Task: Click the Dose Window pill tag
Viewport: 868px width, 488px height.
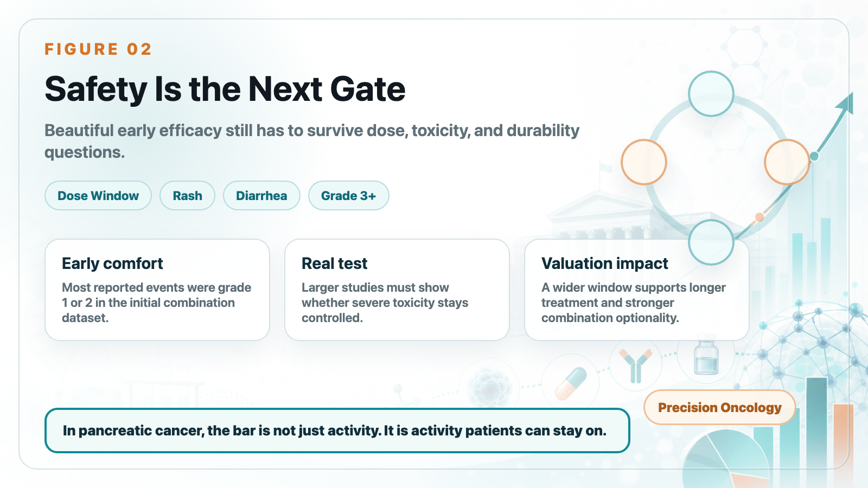Action: click(x=98, y=196)
